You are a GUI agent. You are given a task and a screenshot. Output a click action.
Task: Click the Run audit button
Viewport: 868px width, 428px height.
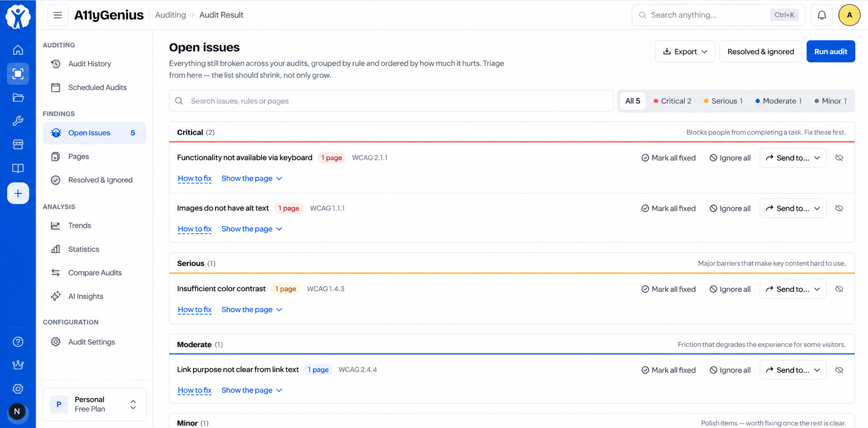(x=831, y=51)
